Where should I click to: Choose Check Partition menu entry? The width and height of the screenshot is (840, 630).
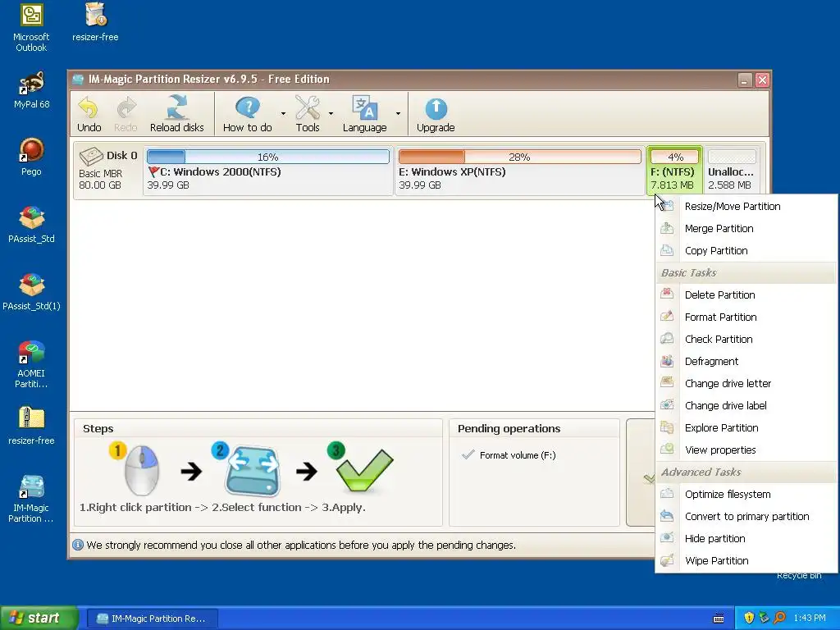746,339
